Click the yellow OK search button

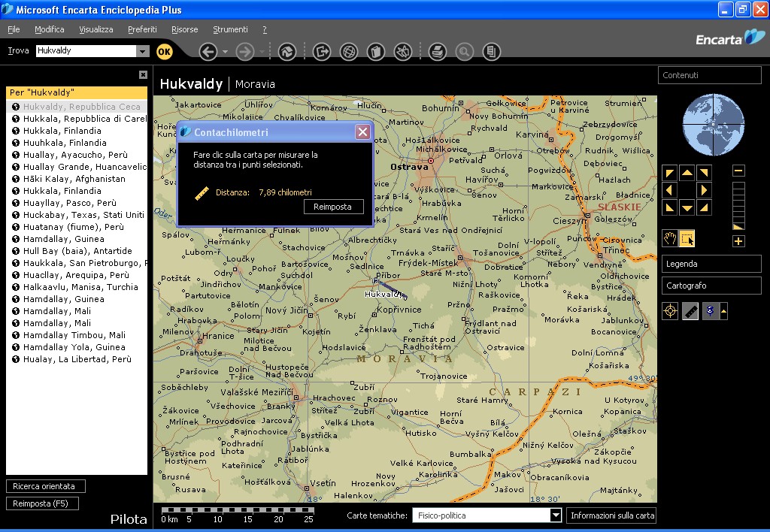point(165,52)
